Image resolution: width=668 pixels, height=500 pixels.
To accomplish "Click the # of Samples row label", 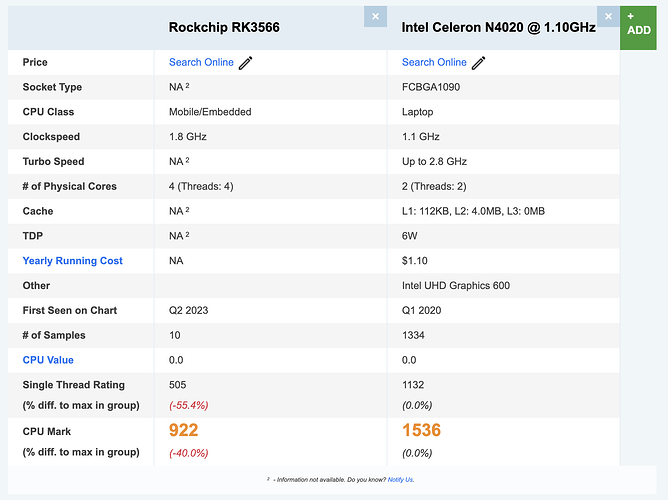I will [54, 335].
